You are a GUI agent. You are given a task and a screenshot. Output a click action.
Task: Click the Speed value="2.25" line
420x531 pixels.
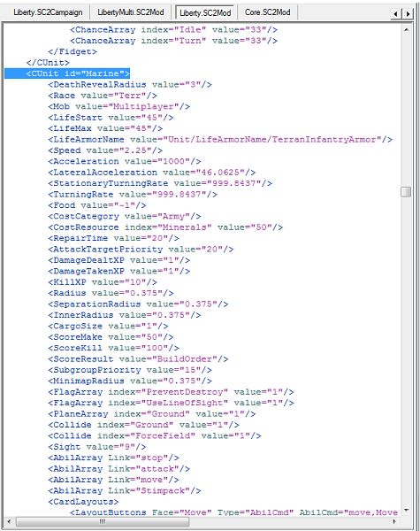105,150
